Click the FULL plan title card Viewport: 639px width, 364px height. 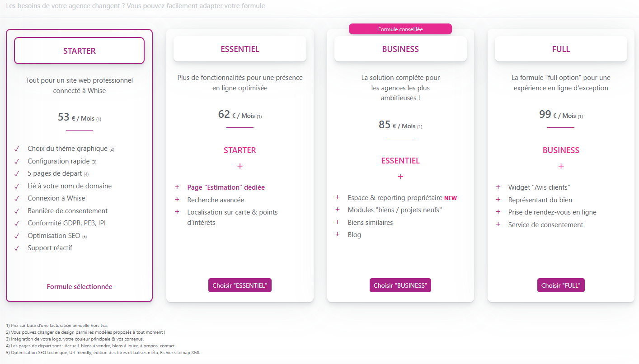tap(561, 49)
